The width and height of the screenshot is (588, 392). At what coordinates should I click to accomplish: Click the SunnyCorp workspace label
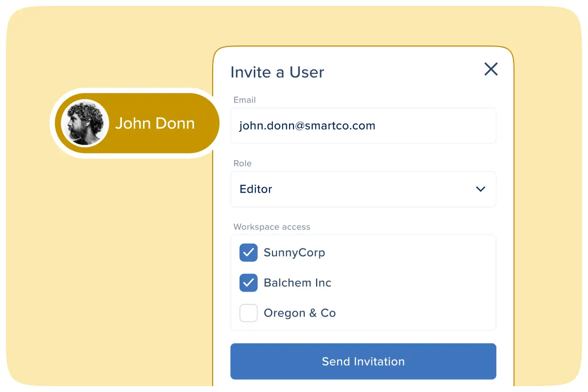pos(294,253)
